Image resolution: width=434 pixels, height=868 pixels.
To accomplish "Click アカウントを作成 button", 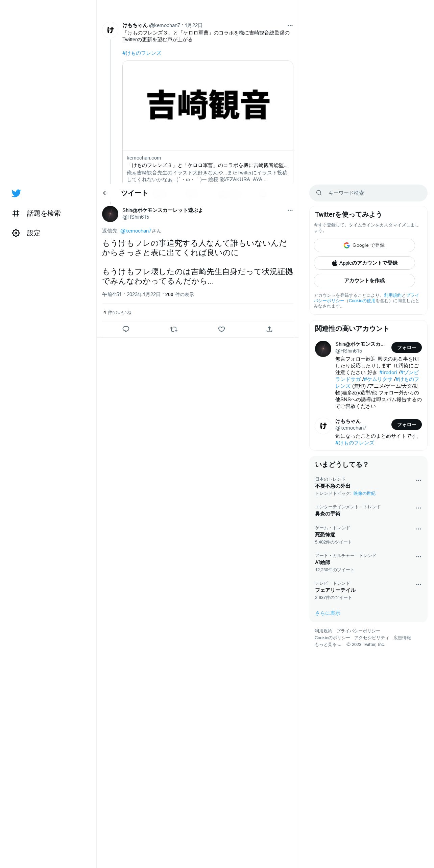I will pyautogui.click(x=364, y=281).
